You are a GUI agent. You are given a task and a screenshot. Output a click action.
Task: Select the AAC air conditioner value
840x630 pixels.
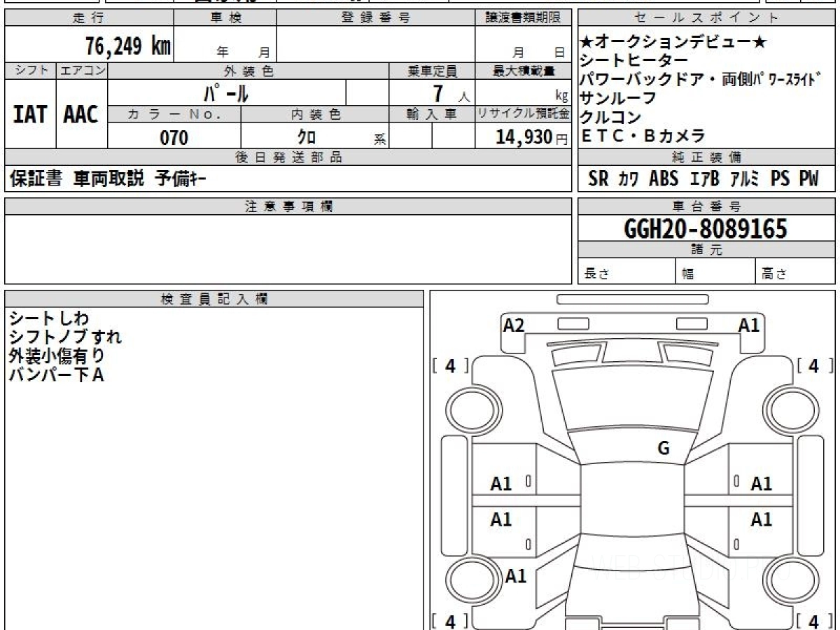pos(81,114)
